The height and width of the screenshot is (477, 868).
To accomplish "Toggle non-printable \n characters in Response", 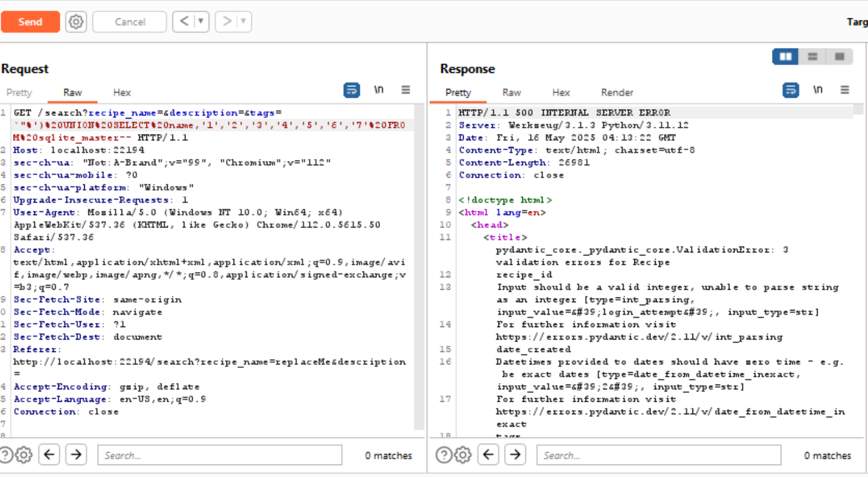I will [x=818, y=90].
